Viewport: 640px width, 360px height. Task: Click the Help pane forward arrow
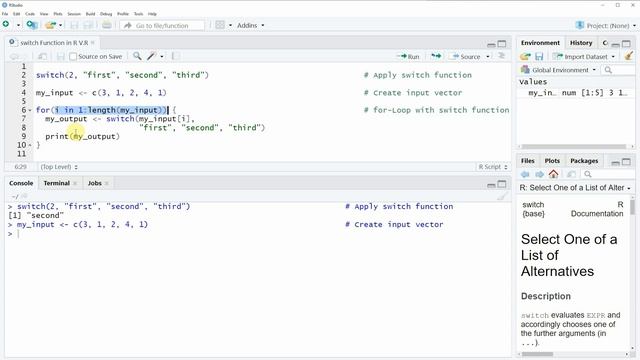point(539,174)
